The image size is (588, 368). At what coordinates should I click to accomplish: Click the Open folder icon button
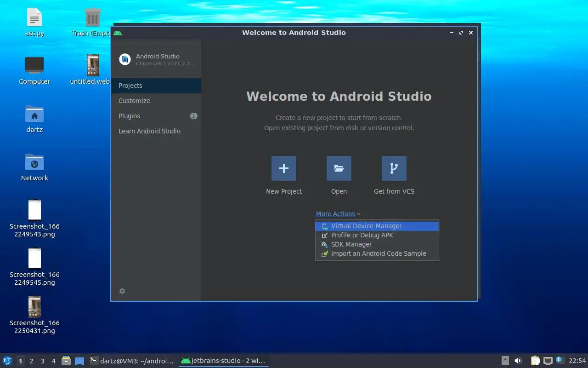[x=339, y=168]
